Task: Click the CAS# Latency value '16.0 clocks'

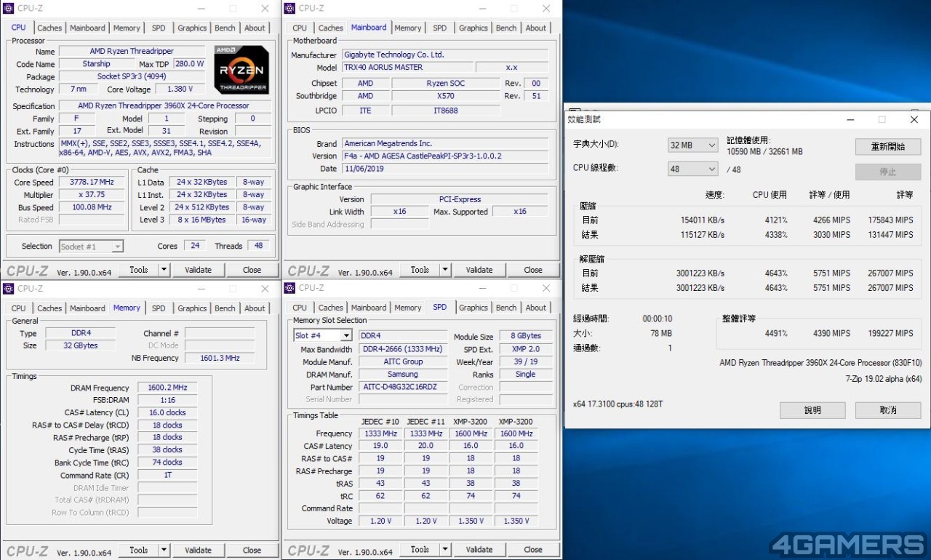Action: (167, 413)
